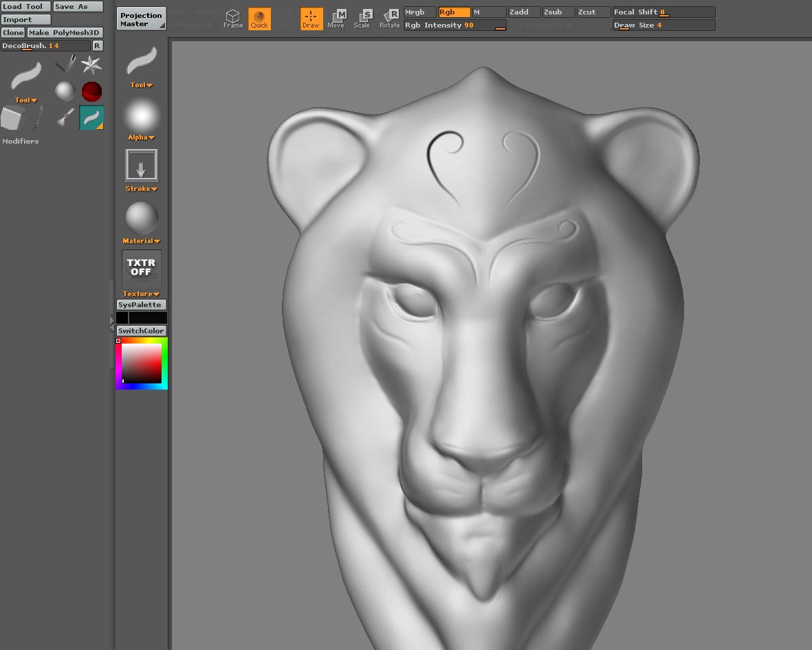
Task: Activate the Draw mode icon
Action: click(311, 19)
